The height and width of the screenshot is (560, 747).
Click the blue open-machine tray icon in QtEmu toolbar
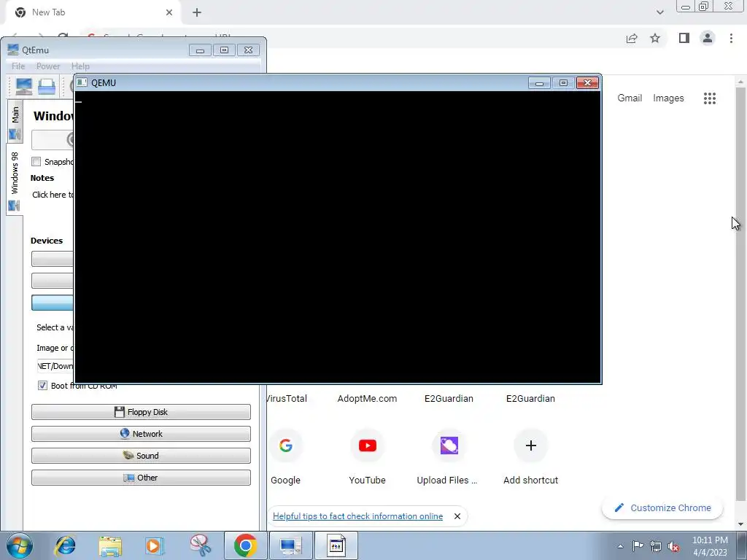click(47, 87)
